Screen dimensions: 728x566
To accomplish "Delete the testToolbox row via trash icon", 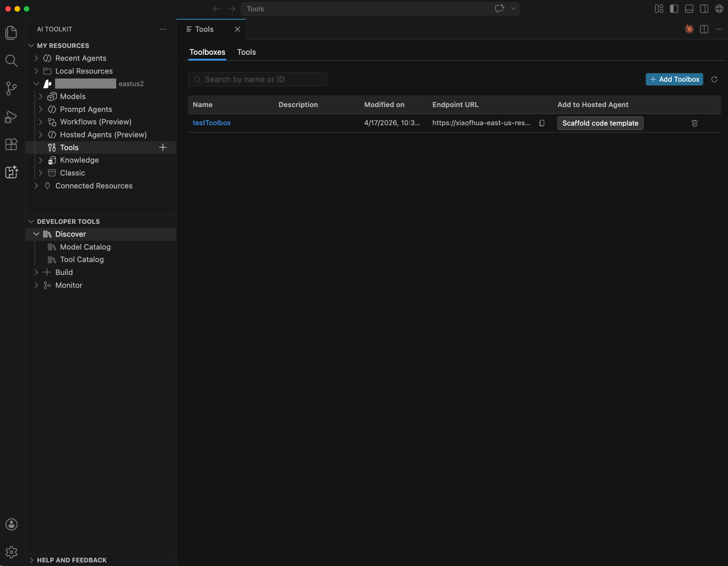I will pyautogui.click(x=694, y=123).
